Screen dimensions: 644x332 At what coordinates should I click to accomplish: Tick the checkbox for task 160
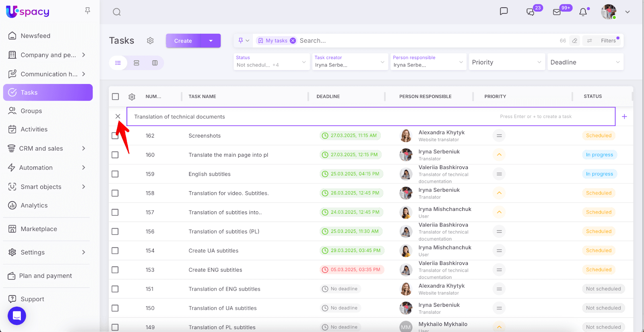pos(115,155)
